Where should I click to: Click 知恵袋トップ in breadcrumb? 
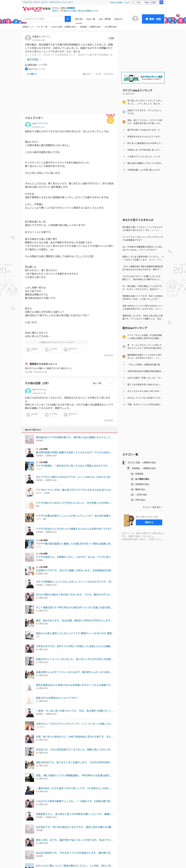point(28,27)
